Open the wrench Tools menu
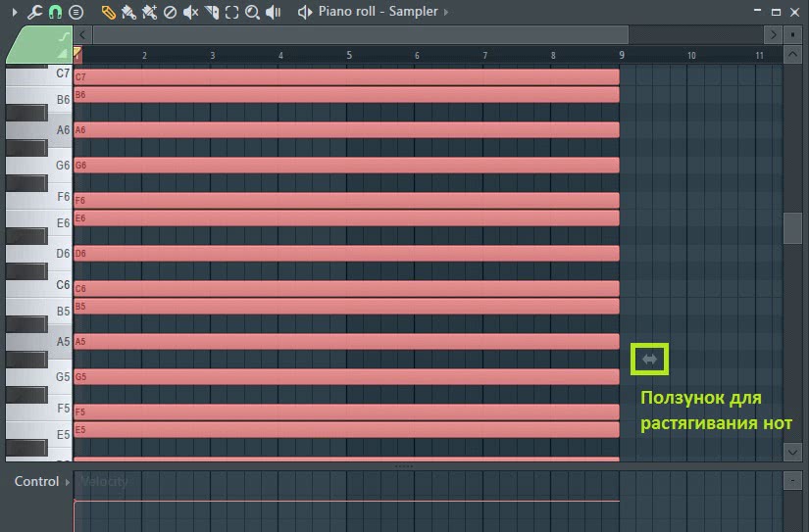809x532 pixels. click(x=34, y=12)
